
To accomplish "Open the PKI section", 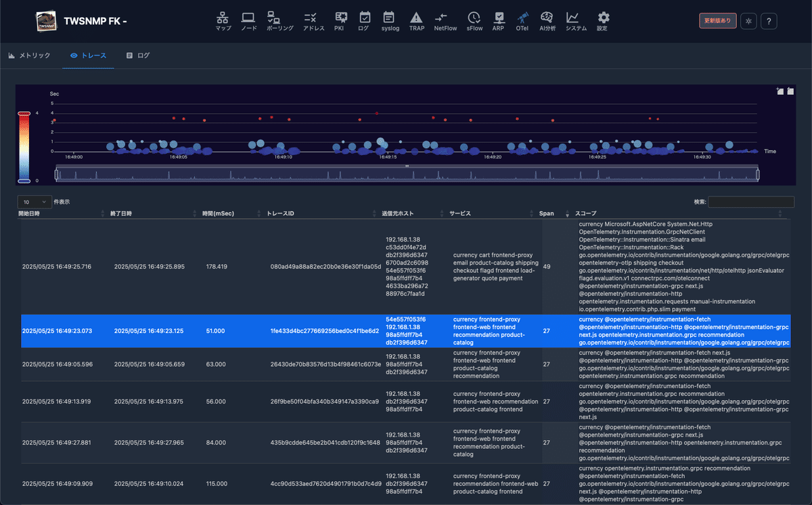I will [340, 20].
